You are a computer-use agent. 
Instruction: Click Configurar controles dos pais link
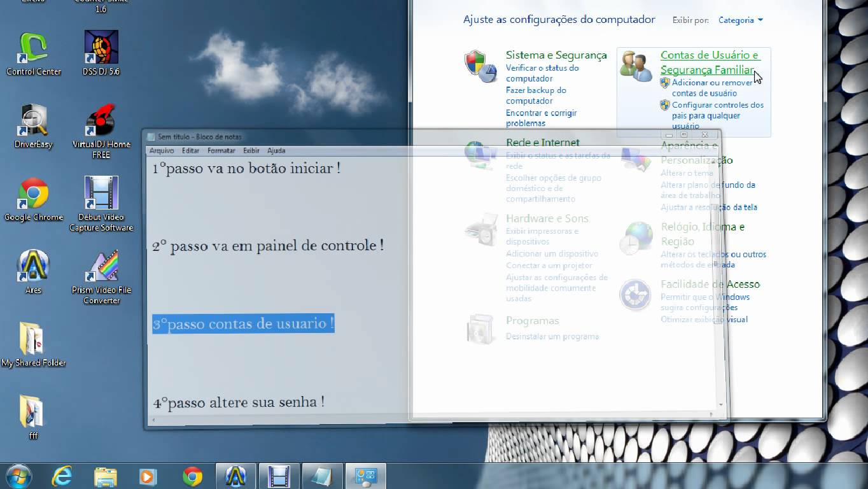pyautogui.click(x=718, y=115)
